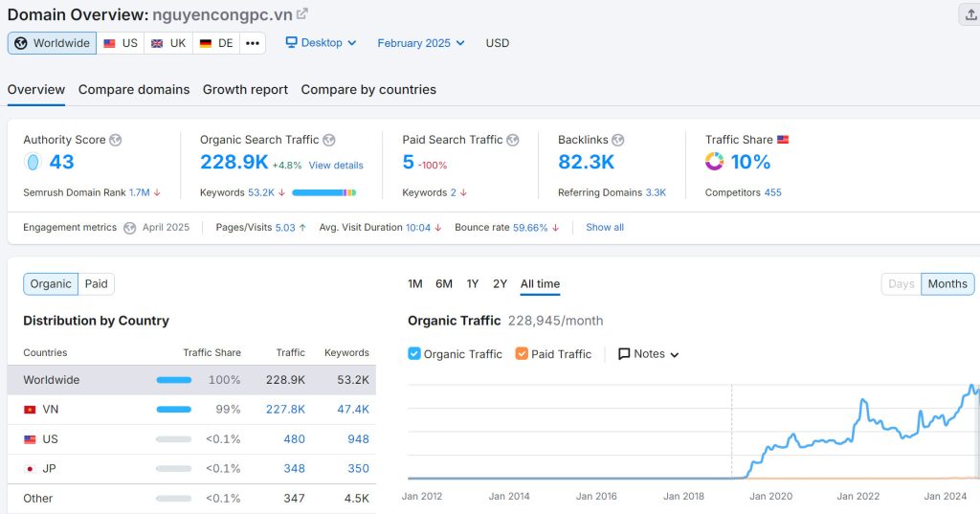The image size is (980, 514).
Task: Click the Notes speech bubble icon
Action: (624, 354)
